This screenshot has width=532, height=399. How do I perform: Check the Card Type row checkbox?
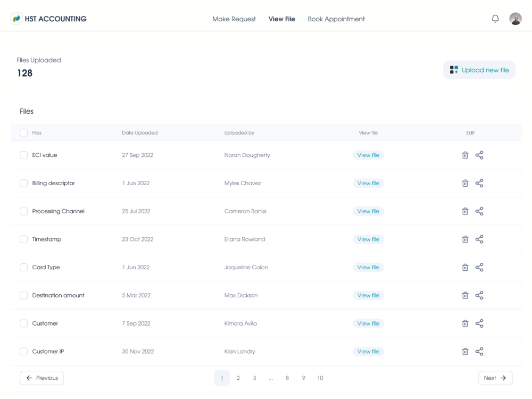tap(23, 268)
